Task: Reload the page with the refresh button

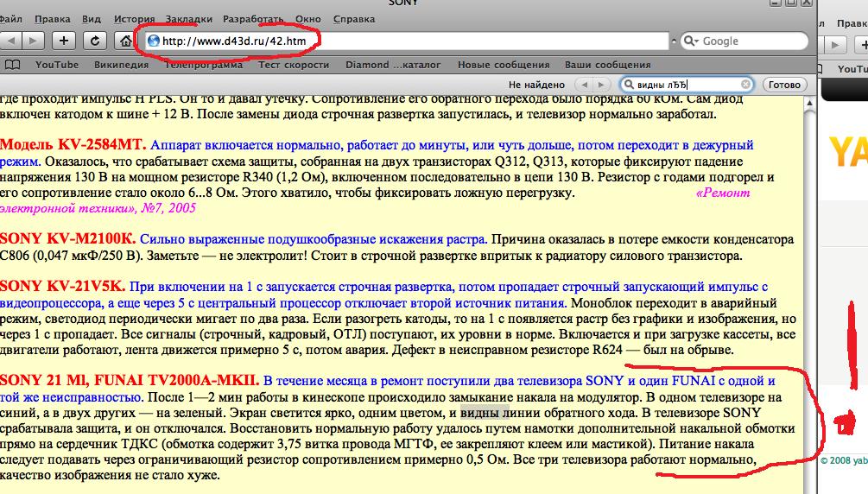Action: (95, 41)
